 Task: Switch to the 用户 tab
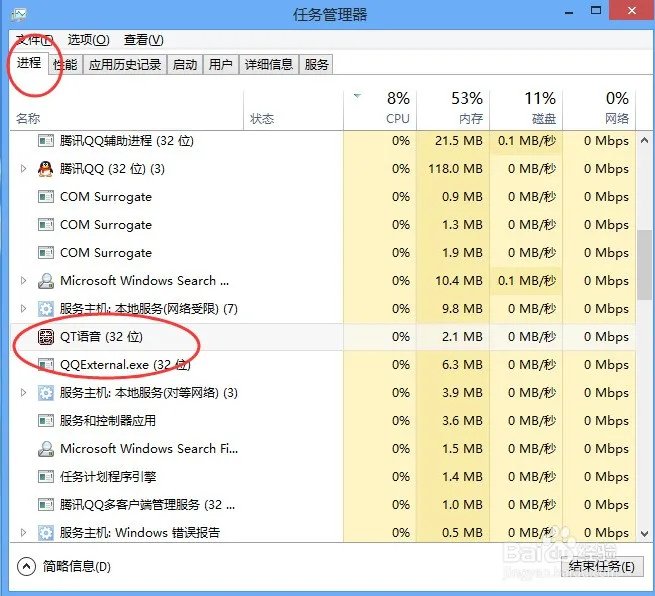pyautogui.click(x=221, y=65)
